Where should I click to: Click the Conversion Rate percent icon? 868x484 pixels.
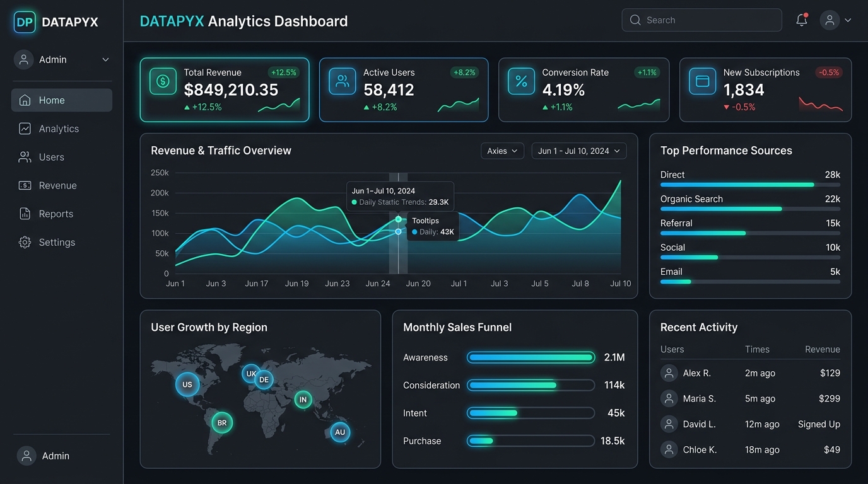[x=522, y=81]
